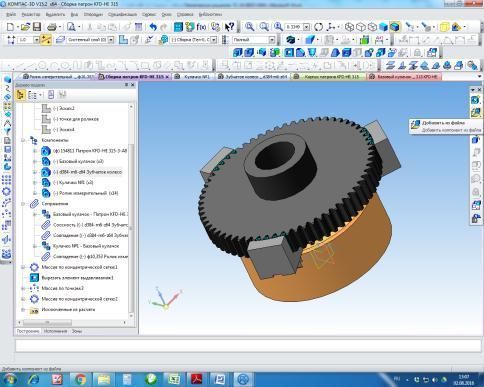The image size is (484, 387).
Task: Collapse the Сопряжения tree node
Action: point(23,204)
